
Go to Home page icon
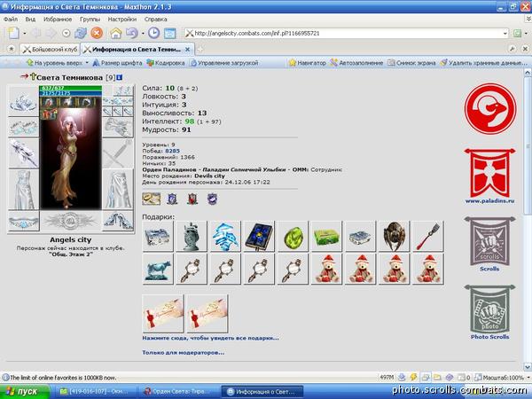point(115,33)
